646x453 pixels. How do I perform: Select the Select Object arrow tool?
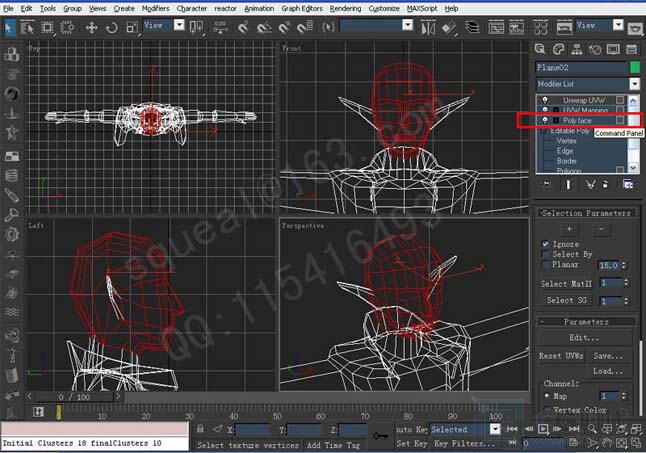pyautogui.click(x=8, y=27)
